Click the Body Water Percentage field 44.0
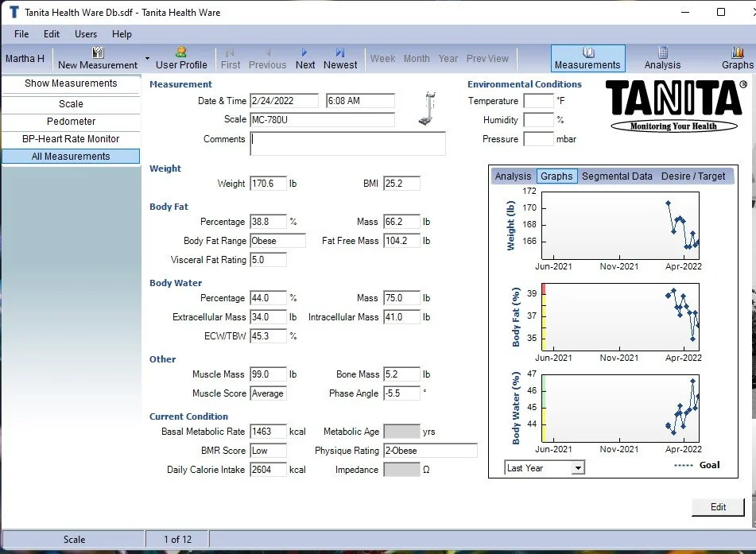This screenshot has height=554, width=756. tap(268, 298)
